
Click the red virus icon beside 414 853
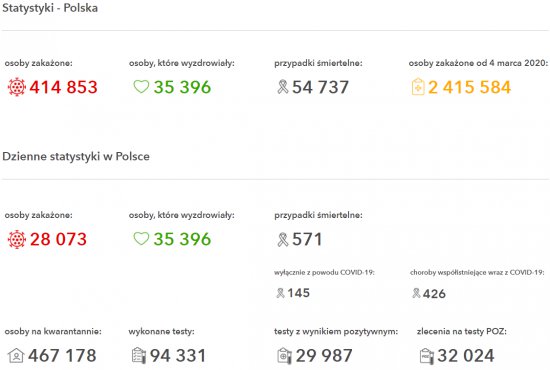(16, 87)
